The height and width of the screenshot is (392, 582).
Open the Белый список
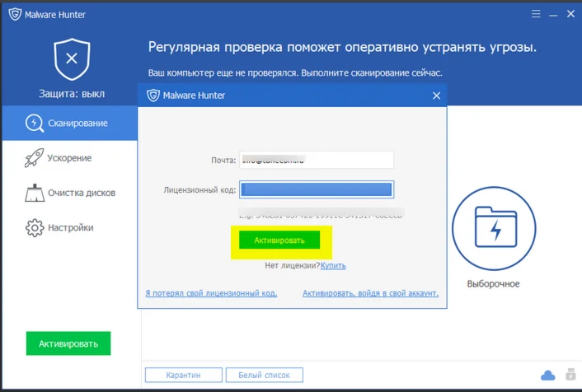tap(265, 375)
